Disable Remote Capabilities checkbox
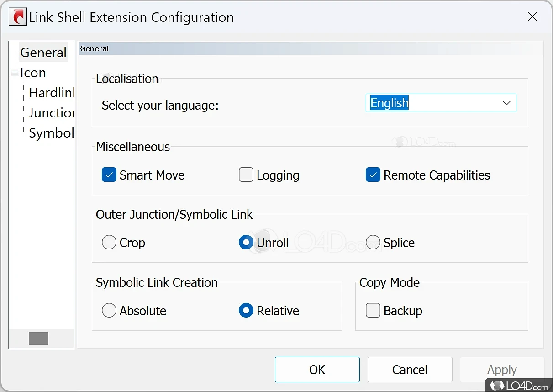The height and width of the screenshot is (392, 553). tap(373, 175)
